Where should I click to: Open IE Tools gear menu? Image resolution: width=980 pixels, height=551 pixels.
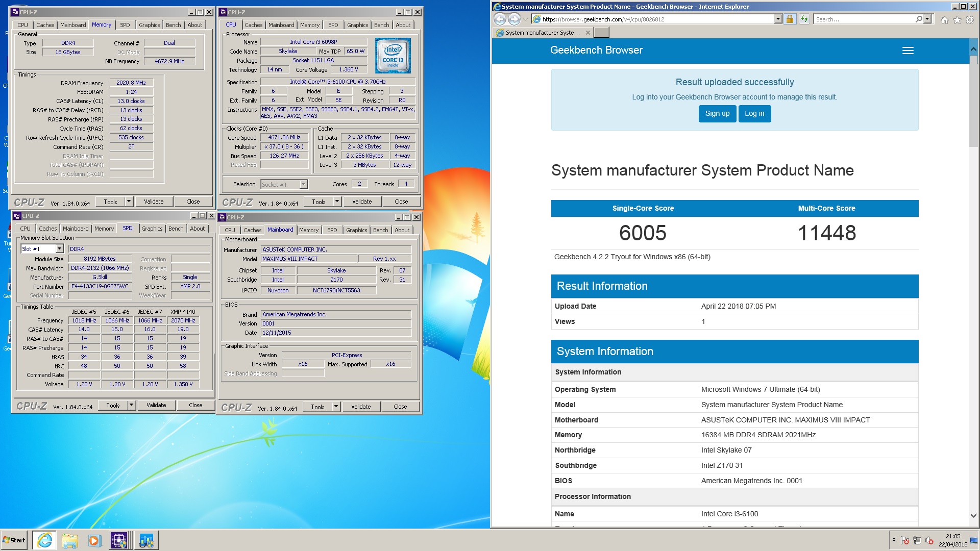click(970, 20)
